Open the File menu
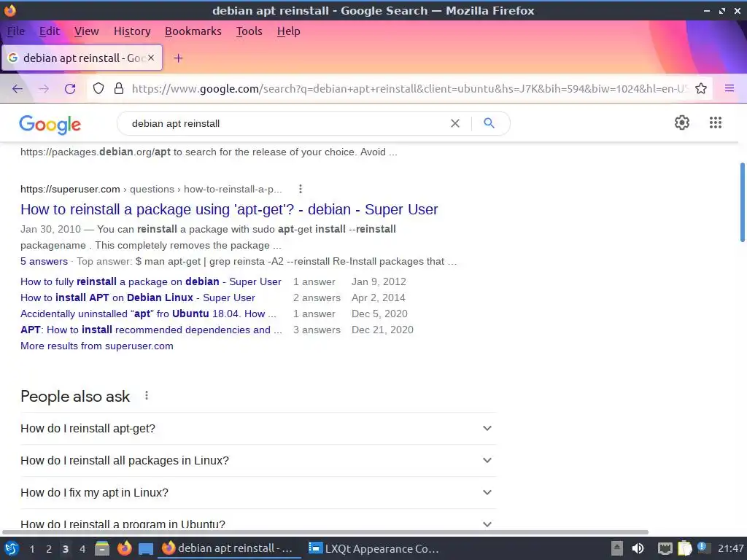The image size is (747, 560). (x=16, y=31)
